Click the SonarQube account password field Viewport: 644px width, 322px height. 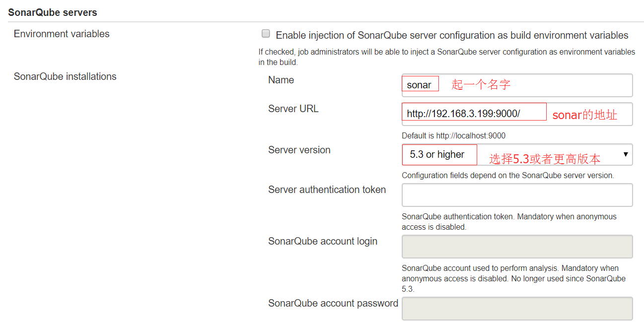tap(516, 308)
